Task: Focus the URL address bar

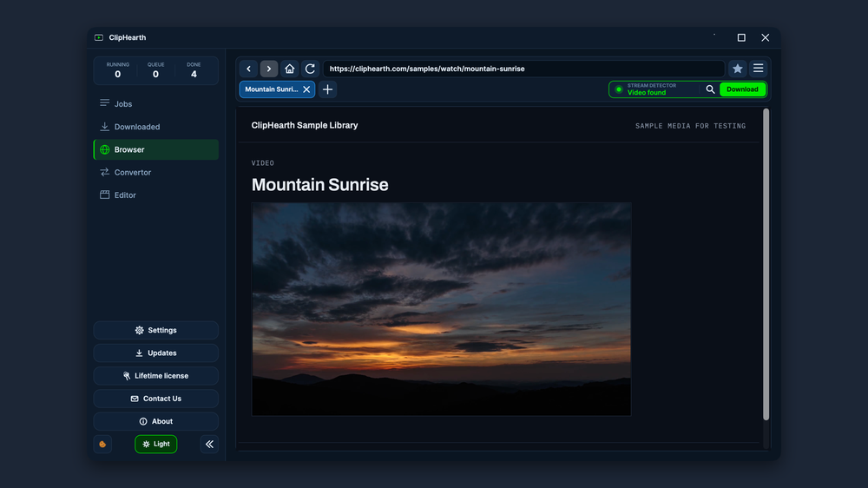Action: point(523,69)
